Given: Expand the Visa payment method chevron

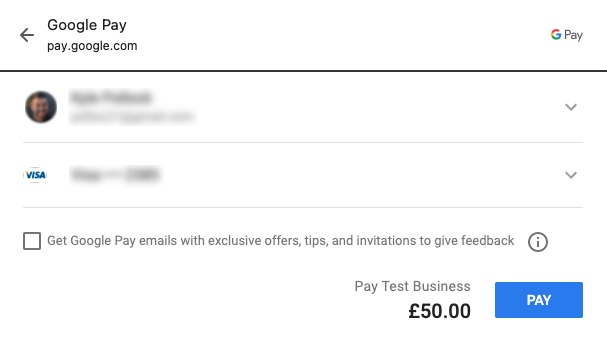Looking at the screenshot, I should pos(571,175).
